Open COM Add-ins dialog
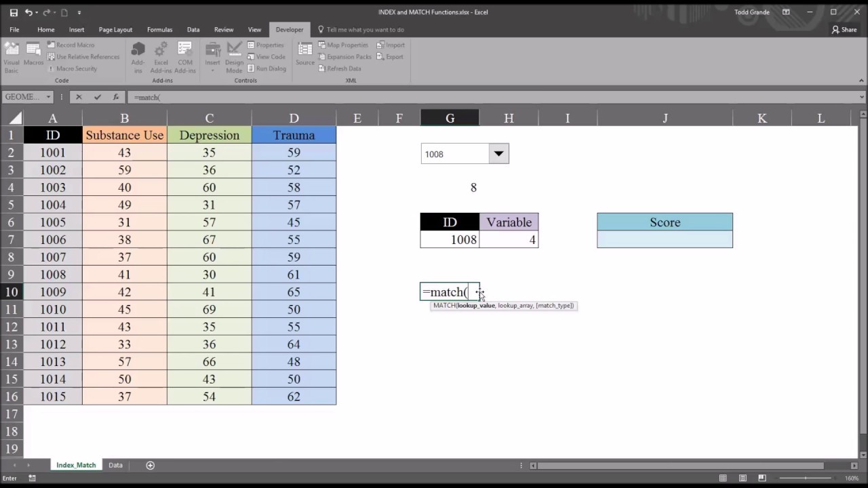This screenshot has height=488, width=868. click(x=184, y=57)
